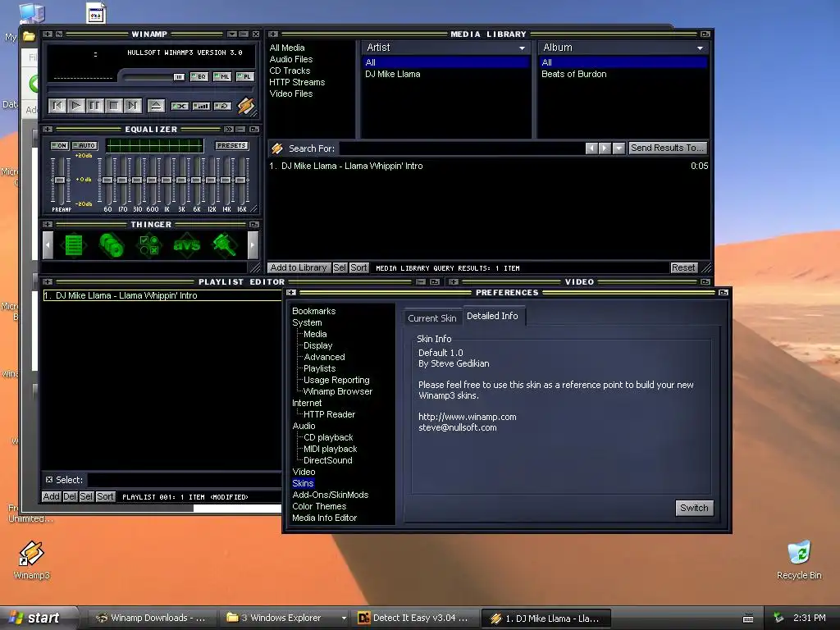The height and width of the screenshot is (630, 840).
Task: Click the Media Library Reset button
Action: click(x=683, y=267)
